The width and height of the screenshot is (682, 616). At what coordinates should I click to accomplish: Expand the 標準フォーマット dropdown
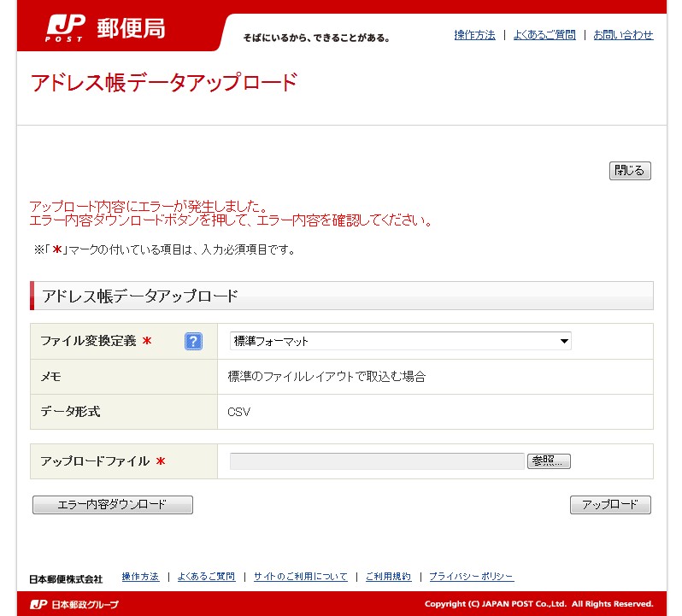click(x=400, y=342)
